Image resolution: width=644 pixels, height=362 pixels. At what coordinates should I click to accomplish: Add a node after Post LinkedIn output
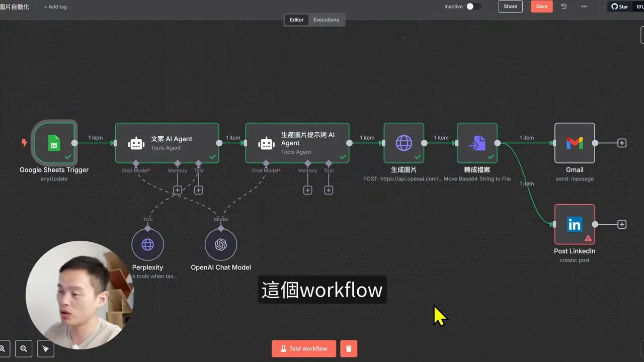click(x=622, y=224)
